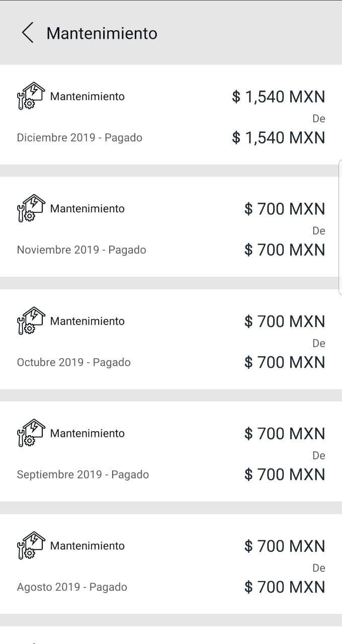Click the Octubre 2019 maintenance icon
Screen dimensions: 342x644
point(31,321)
